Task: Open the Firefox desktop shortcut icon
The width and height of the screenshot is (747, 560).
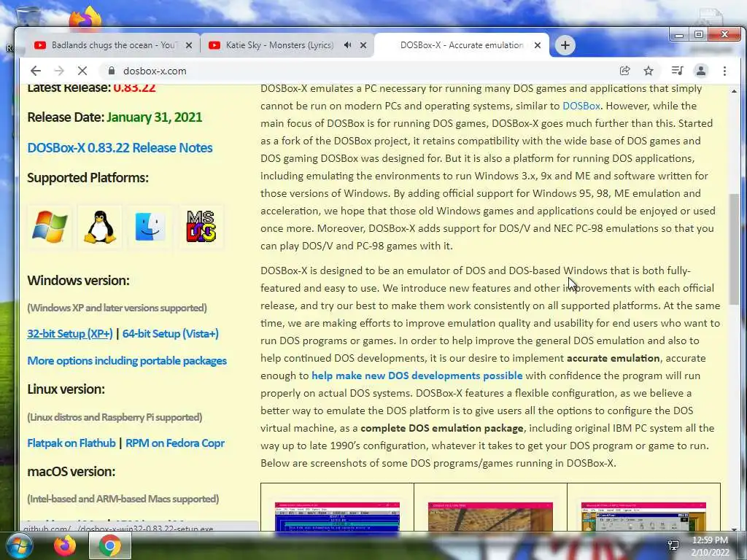Action: click(x=85, y=17)
